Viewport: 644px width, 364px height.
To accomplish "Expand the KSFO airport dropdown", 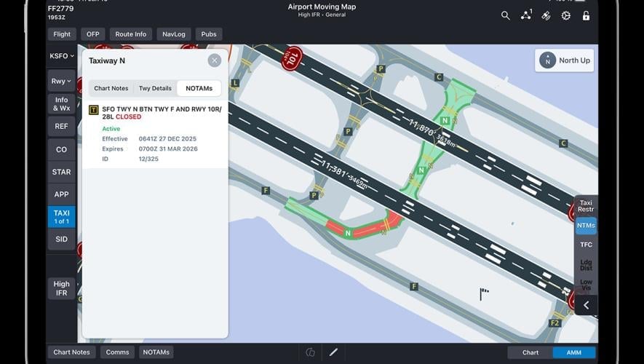I will coord(61,56).
